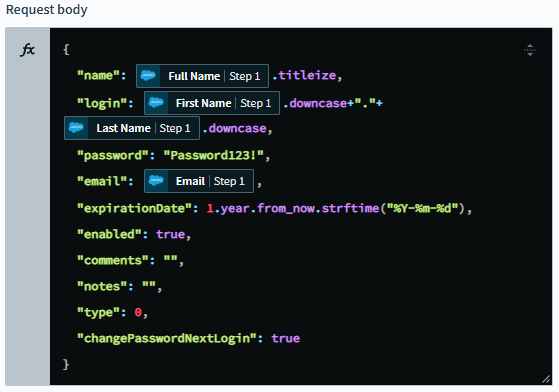
Task: Click the resize handle at editor corner
Action: pos(546,379)
